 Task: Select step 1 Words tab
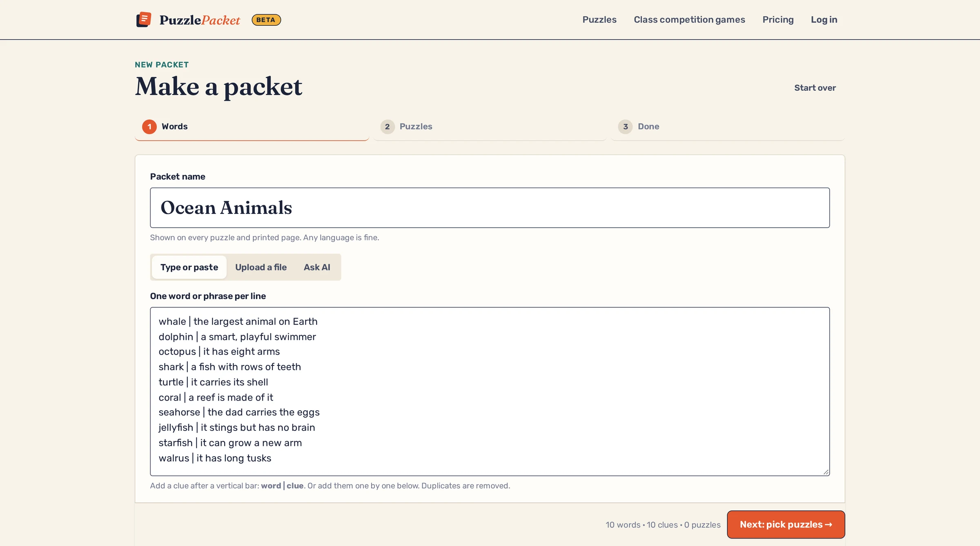[252, 127]
